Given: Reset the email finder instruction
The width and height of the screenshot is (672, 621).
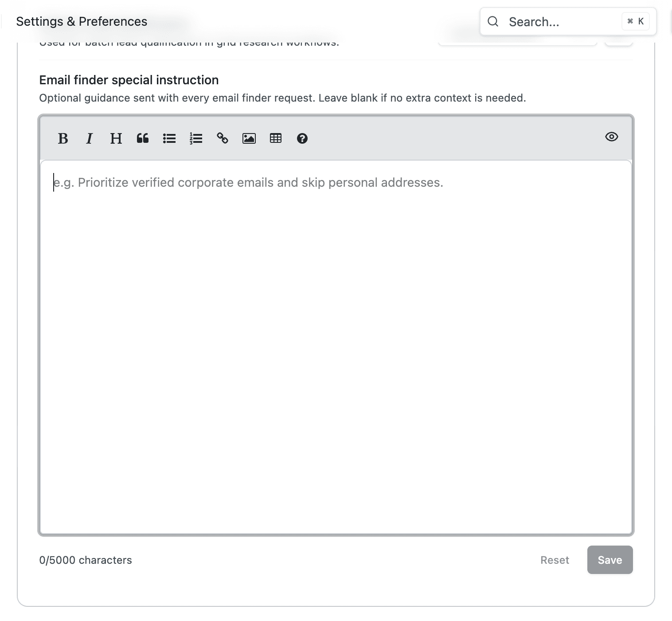Looking at the screenshot, I should [555, 560].
